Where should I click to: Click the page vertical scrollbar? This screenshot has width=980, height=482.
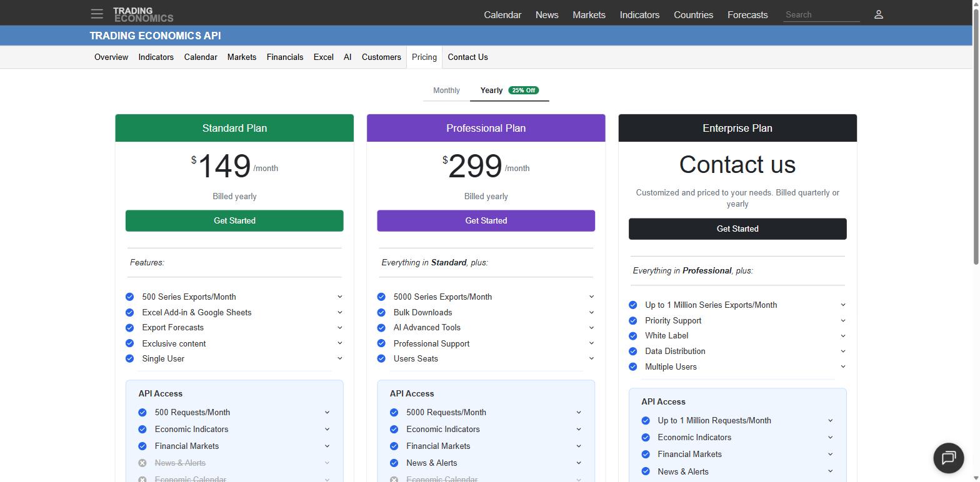coord(976,137)
